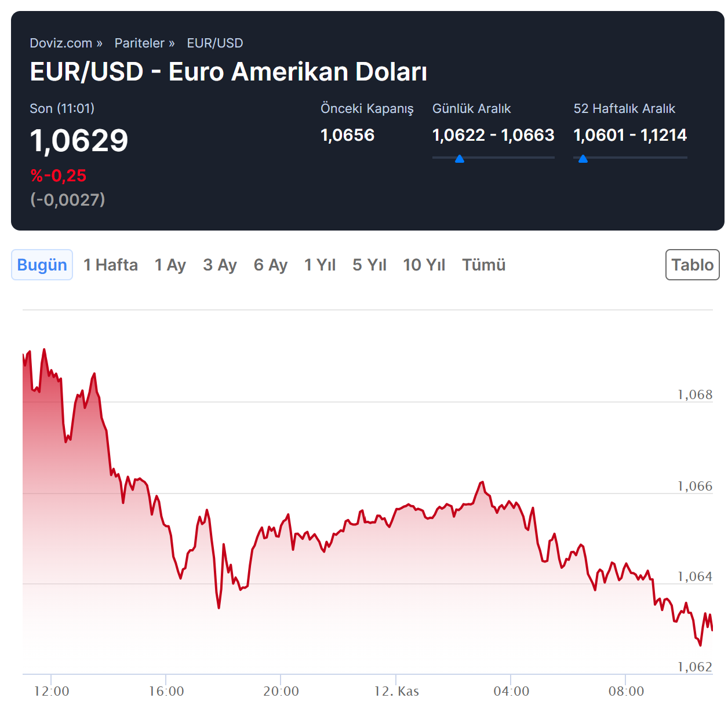Click the chart's peak near 12:00
Image resolution: width=728 pixels, height=709 pixels.
45,350
